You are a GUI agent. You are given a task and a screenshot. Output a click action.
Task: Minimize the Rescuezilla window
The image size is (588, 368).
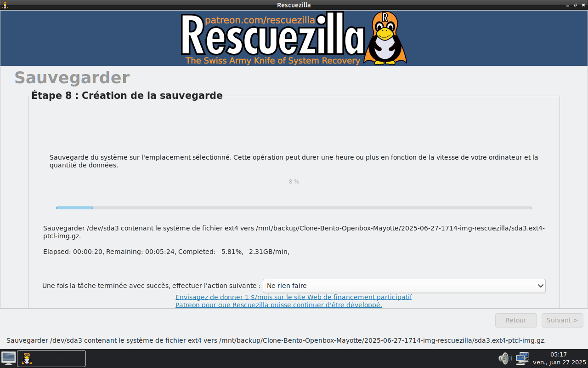coord(567,5)
